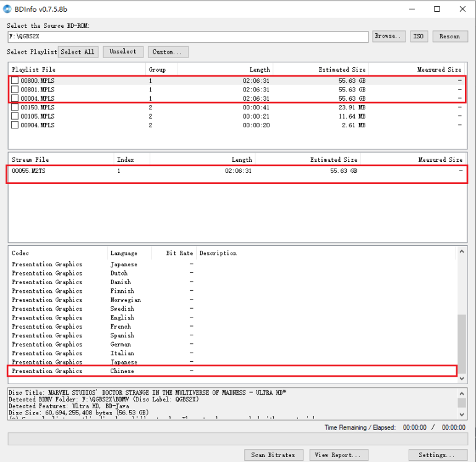Click the Disc Title text line

[x=148, y=393]
